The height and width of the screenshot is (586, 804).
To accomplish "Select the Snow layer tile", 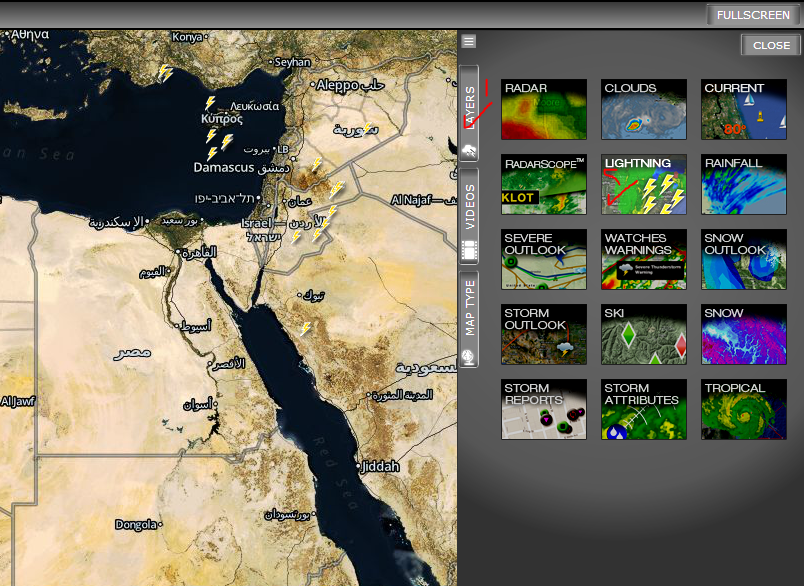I will pos(744,334).
